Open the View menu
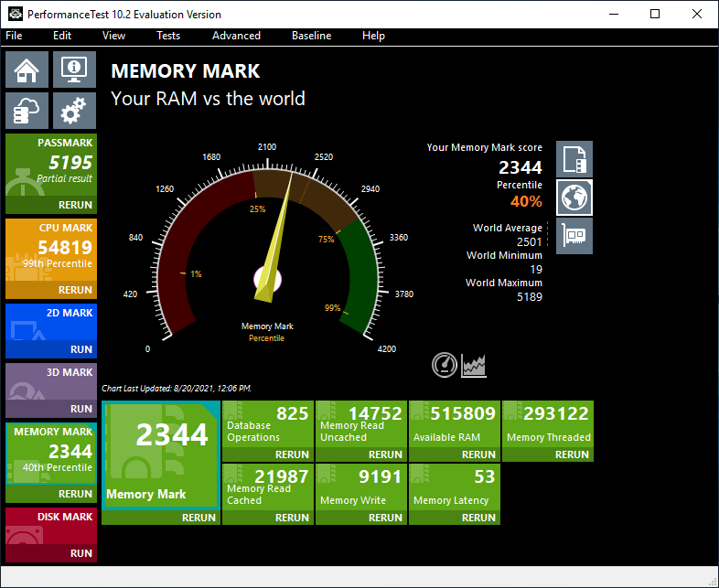This screenshot has height=588, width=719. (x=113, y=36)
